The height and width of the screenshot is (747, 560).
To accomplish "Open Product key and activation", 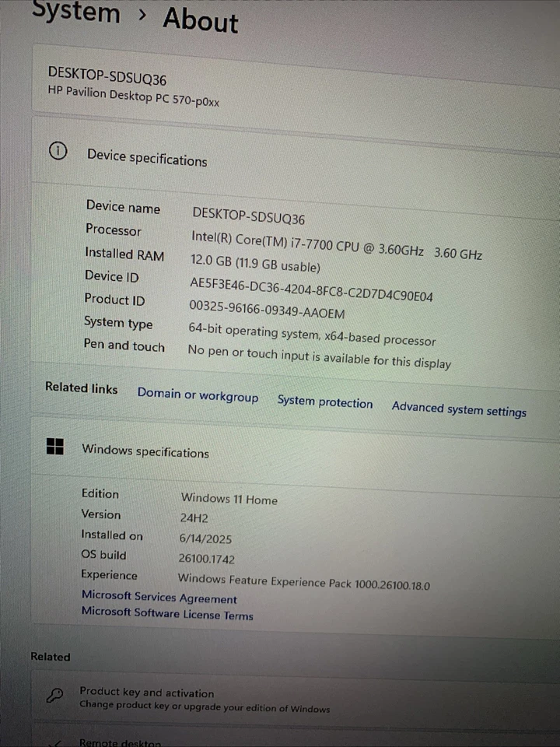I will tap(296, 699).
